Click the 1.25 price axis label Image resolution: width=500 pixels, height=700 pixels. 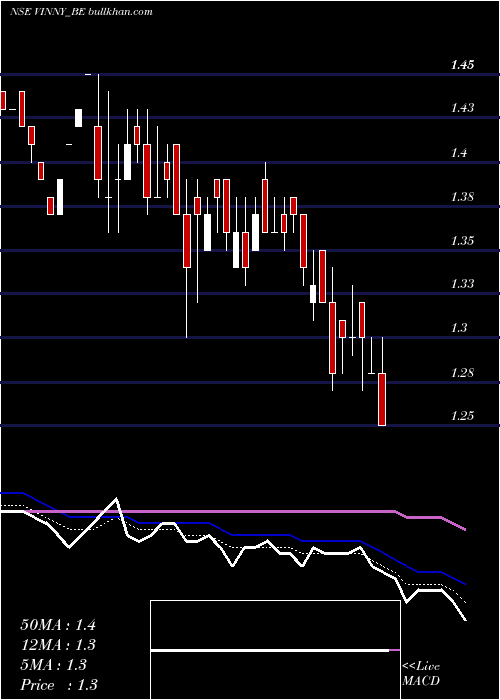(462, 416)
